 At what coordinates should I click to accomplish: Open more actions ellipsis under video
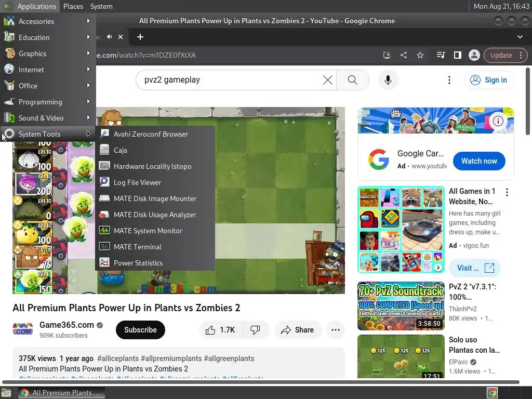[336, 330]
